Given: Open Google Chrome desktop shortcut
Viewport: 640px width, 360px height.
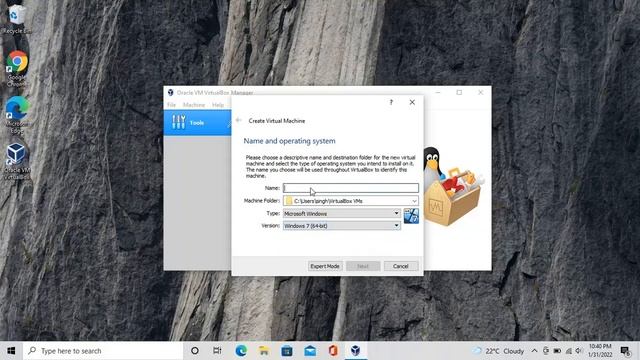Looking at the screenshot, I should click(x=17, y=68).
